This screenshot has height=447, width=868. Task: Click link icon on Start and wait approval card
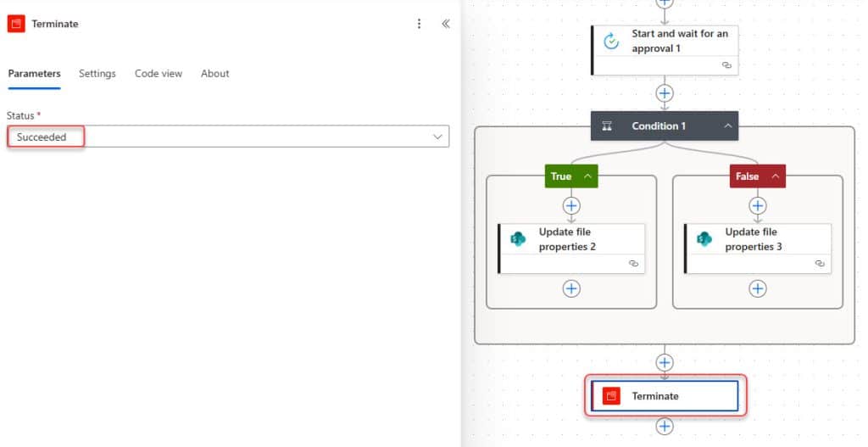tap(726, 64)
